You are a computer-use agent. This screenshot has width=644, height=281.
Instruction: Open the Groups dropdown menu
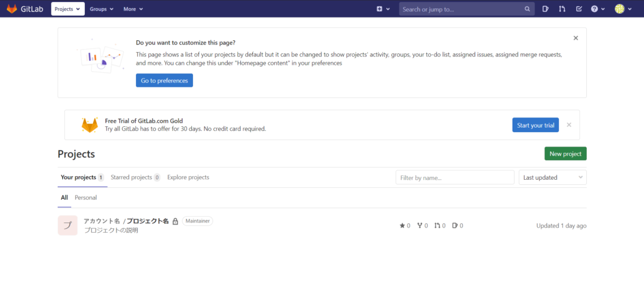click(101, 9)
